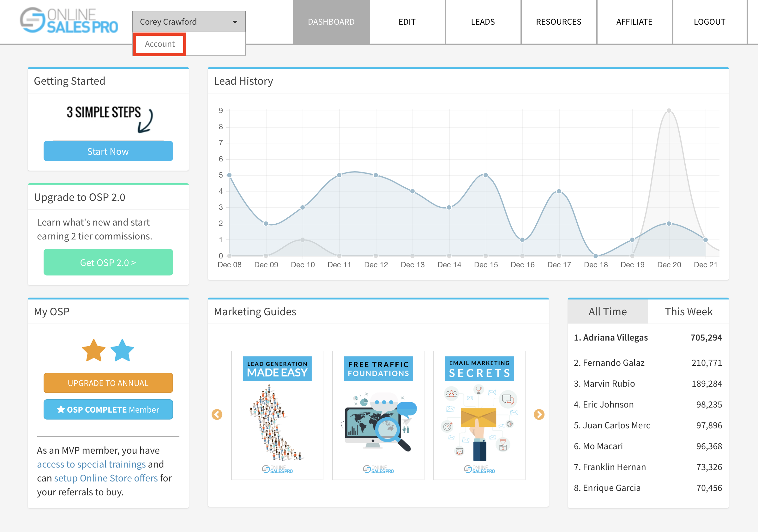Select Account from the dropdown menu
Screen dimensions: 758x532
coord(160,44)
